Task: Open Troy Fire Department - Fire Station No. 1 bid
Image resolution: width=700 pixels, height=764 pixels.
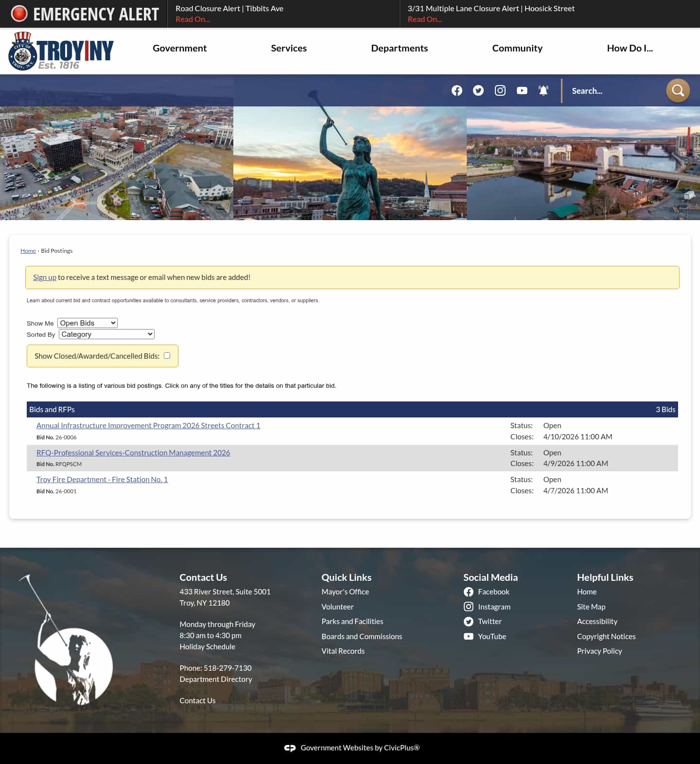Action: [102, 480]
